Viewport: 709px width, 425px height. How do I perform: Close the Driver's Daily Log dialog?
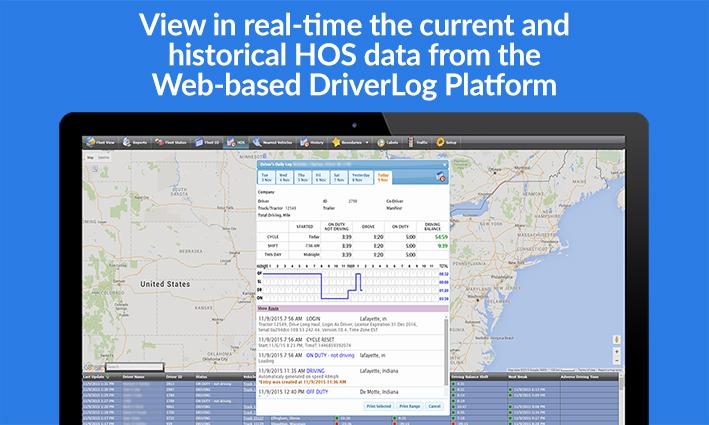445,165
